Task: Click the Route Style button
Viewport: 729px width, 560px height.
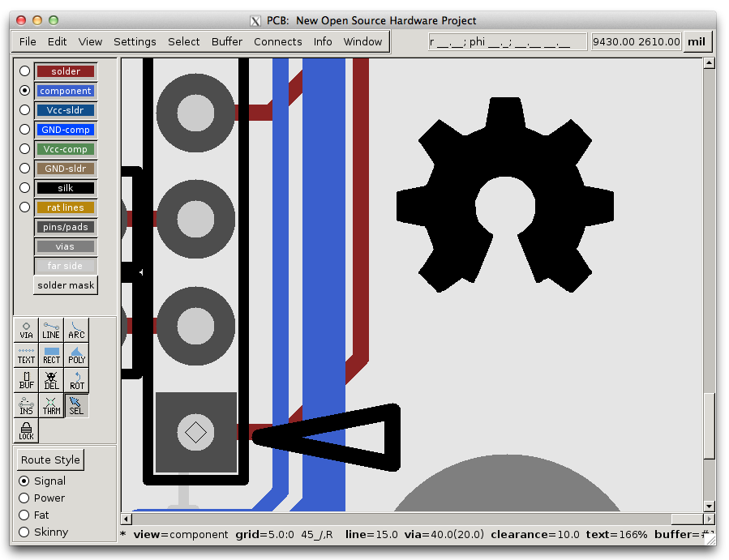Action: click(50, 460)
